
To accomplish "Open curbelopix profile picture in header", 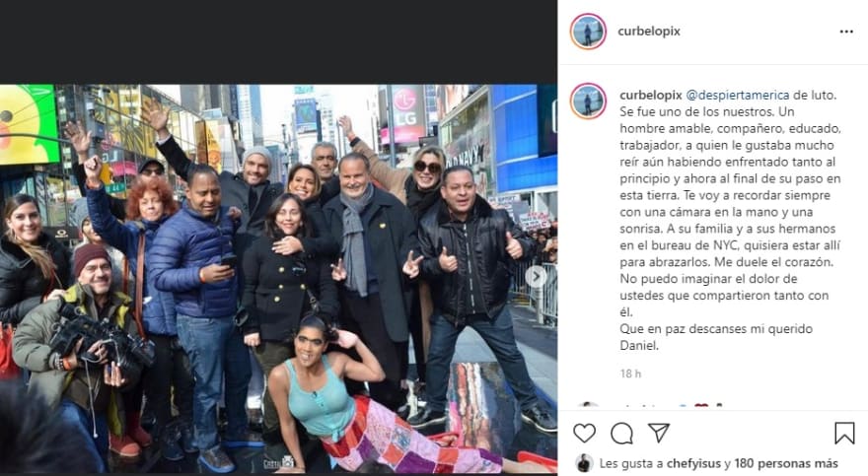I will coord(588,32).
